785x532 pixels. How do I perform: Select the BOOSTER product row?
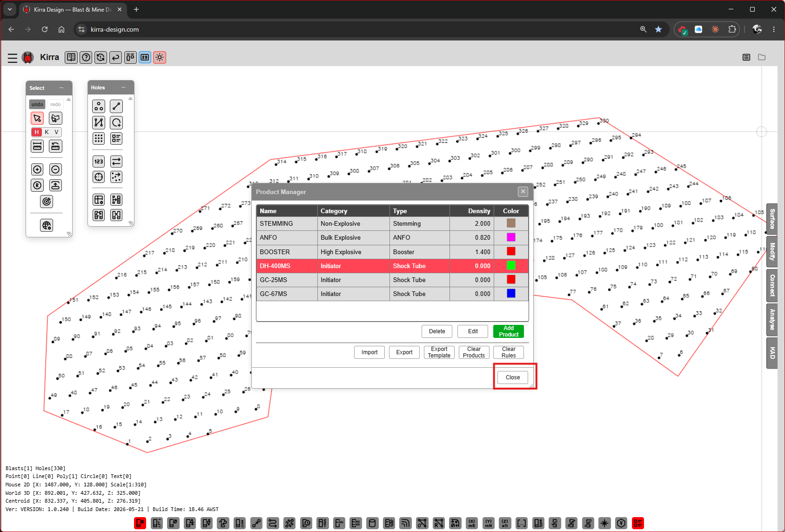[x=392, y=252]
